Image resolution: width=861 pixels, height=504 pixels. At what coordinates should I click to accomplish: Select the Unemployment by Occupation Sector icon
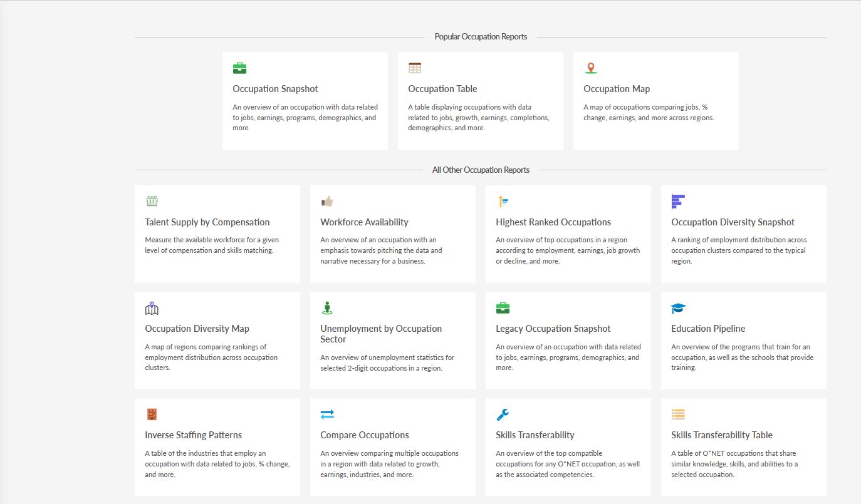(326, 307)
